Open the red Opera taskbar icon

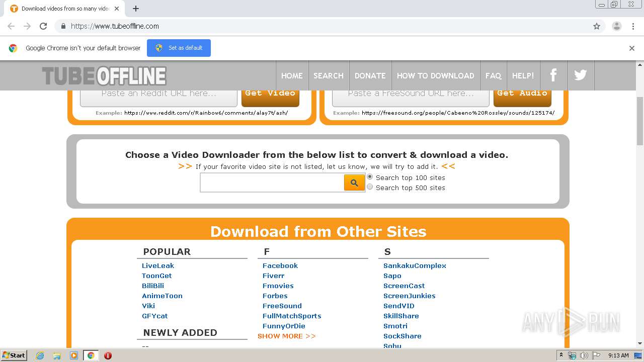[108, 355]
